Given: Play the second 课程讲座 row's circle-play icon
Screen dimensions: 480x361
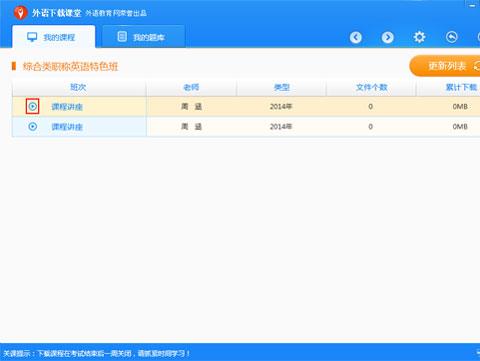Looking at the screenshot, I should (x=33, y=126).
